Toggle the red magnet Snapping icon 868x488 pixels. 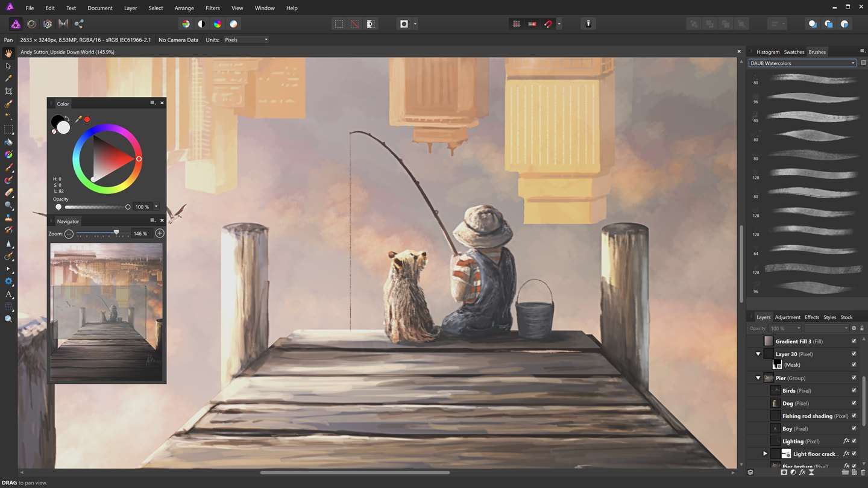coord(548,24)
